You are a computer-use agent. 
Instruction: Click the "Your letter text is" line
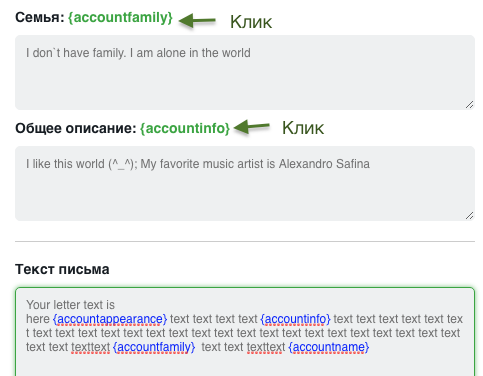pos(70,305)
